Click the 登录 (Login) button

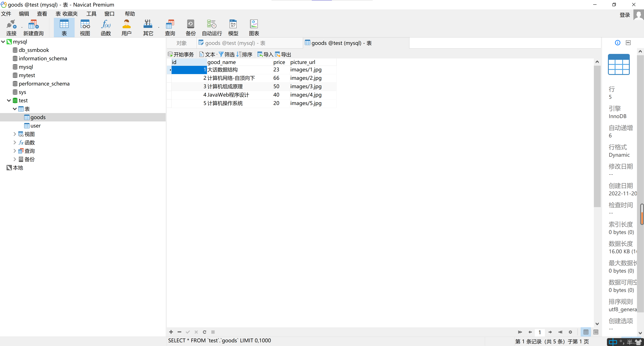click(x=625, y=14)
